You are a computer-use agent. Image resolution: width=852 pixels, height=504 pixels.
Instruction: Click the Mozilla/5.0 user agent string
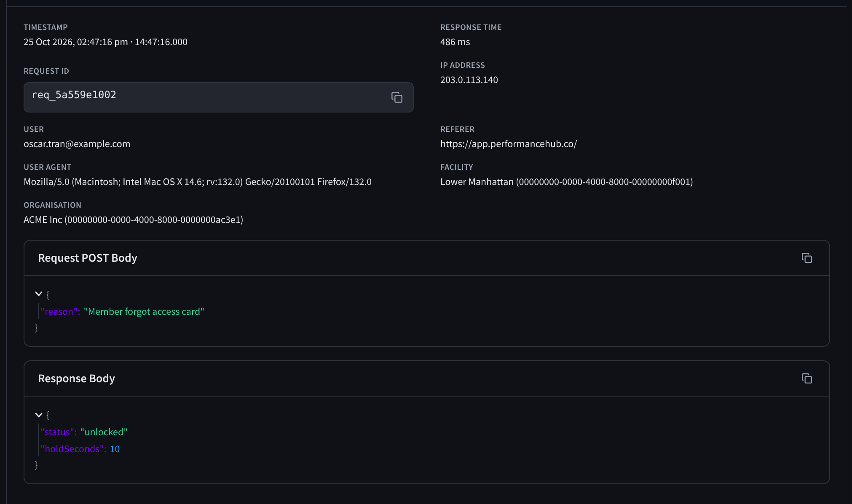pyautogui.click(x=198, y=182)
